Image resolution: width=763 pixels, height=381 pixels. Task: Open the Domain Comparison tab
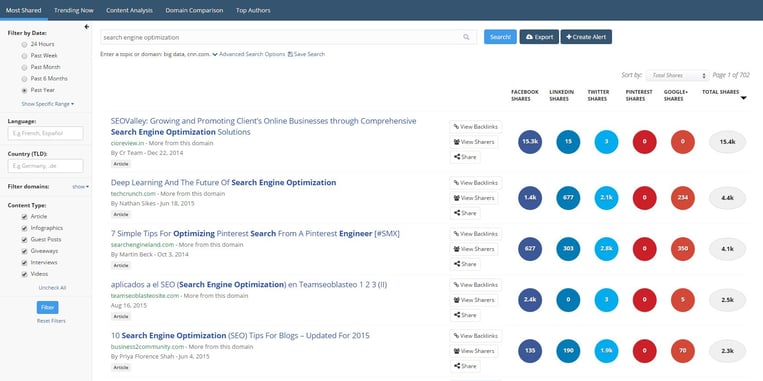pos(194,10)
